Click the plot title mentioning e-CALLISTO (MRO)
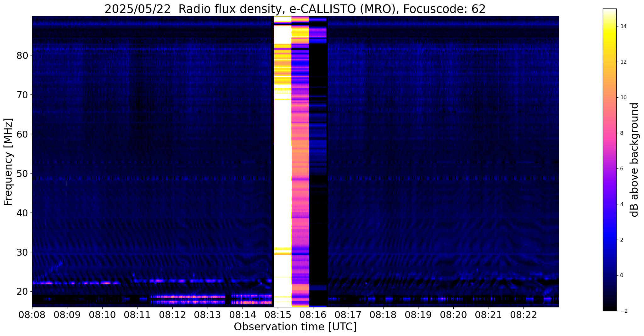644x336 pixels. (x=295, y=9)
